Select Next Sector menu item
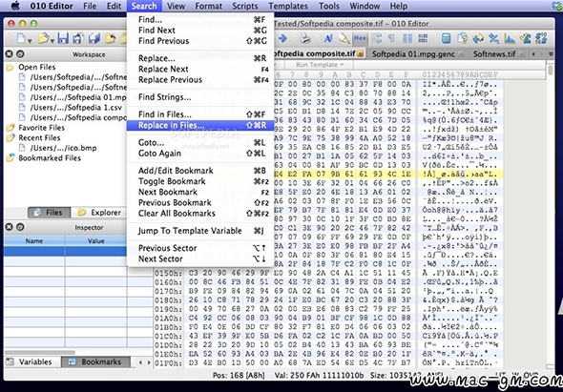The image size is (563, 392). [x=200, y=258]
